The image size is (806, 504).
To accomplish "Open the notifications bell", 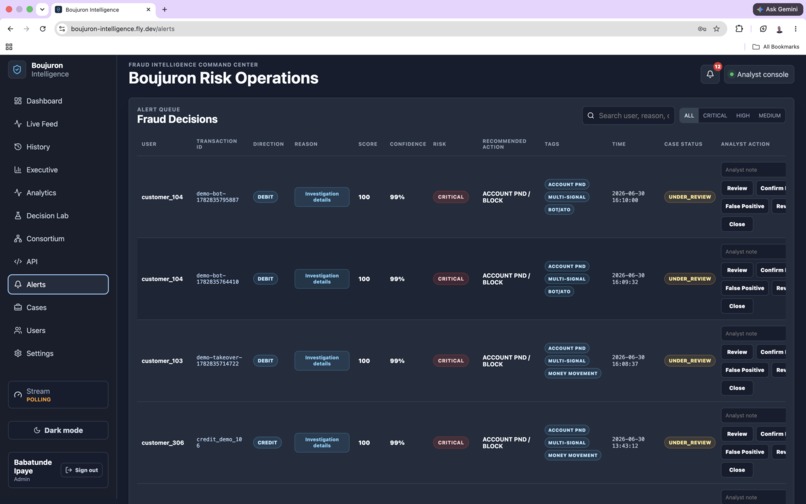I will point(710,74).
